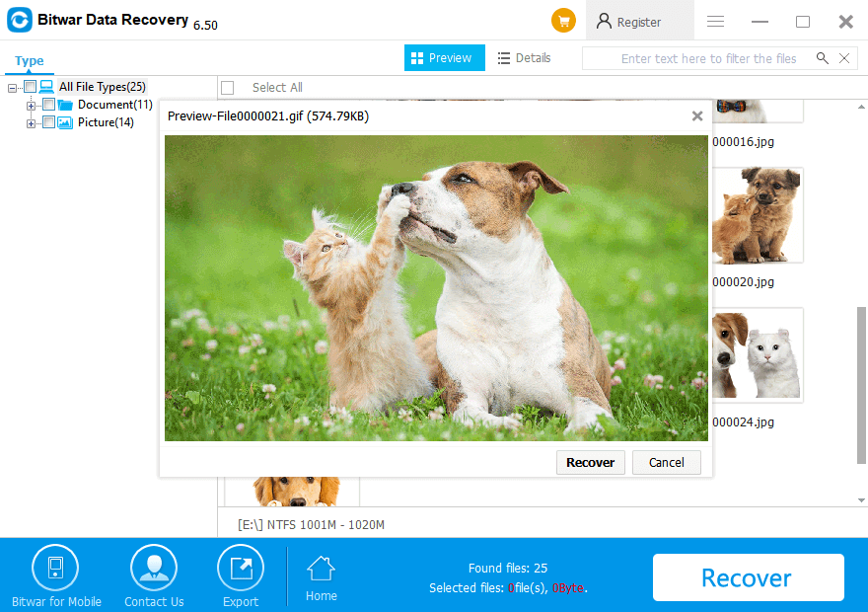Check the Picture(14) checkbox
Image resolution: width=868 pixels, height=612 pixels.
tap(48, 121)
